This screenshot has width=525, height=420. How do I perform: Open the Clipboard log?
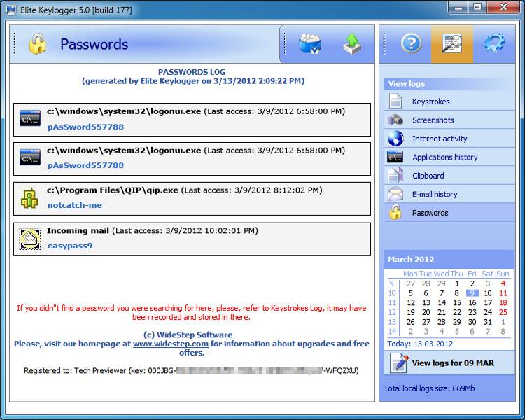click(x=428, y=176)
